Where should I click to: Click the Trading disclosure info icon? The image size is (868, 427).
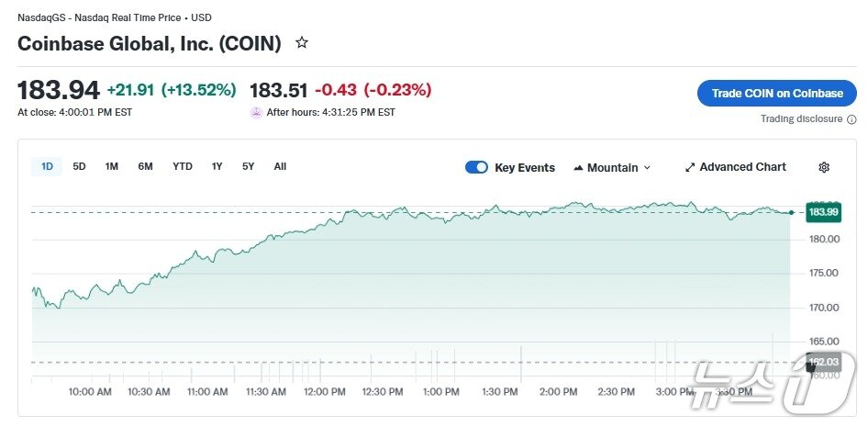click(x=851, y=119)
